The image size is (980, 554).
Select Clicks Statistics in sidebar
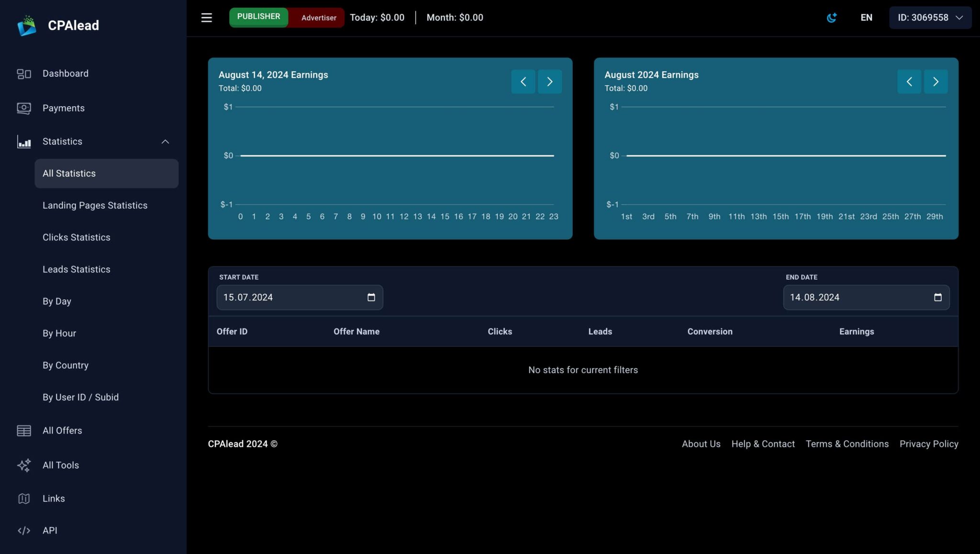(76, 237)
